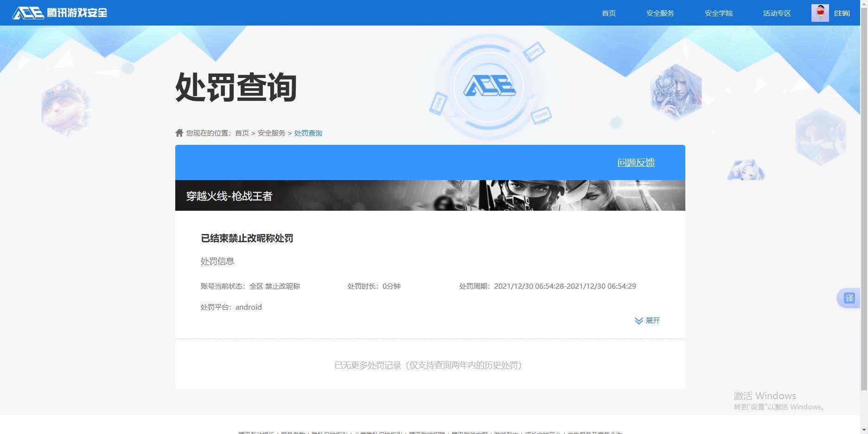Click the [注销] logout link
The width and height of the screenshot is (868, 434).
[842, 13]
